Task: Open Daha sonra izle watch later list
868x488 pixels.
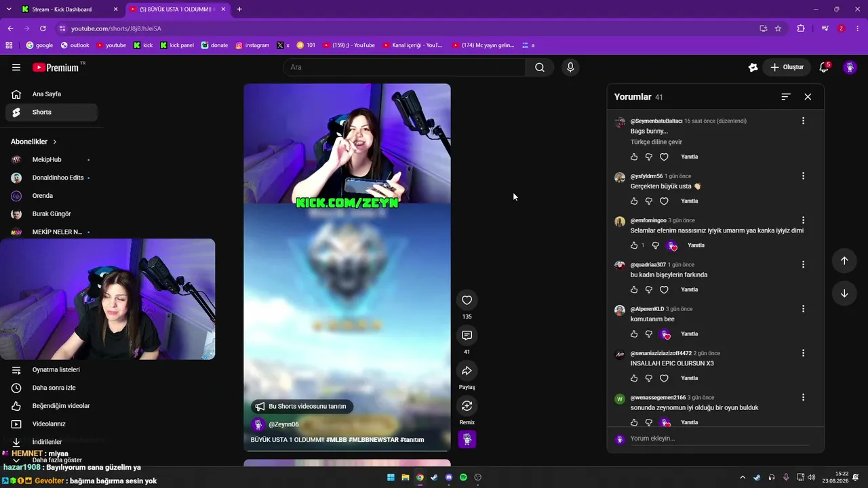Action: tap(52, 388)
